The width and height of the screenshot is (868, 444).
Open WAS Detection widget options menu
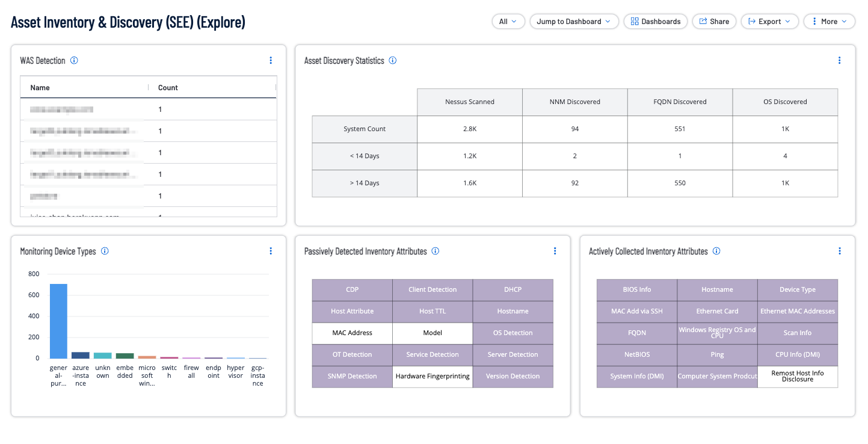click(271, 60)
